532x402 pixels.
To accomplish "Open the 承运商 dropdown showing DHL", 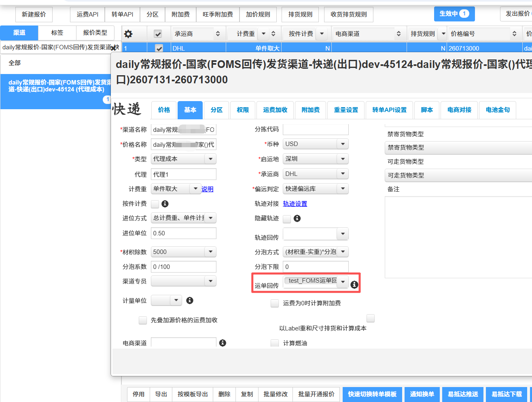I will [316, 174].
